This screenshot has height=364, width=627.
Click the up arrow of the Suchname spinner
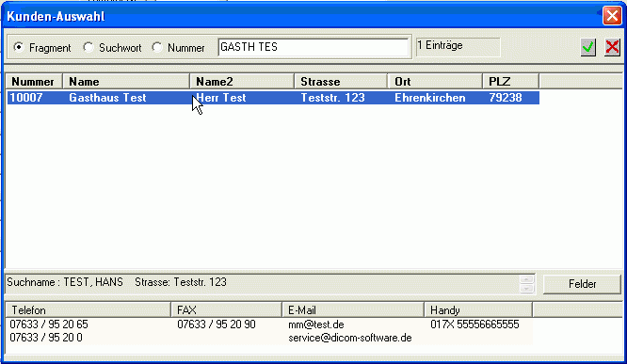(526, 279)
